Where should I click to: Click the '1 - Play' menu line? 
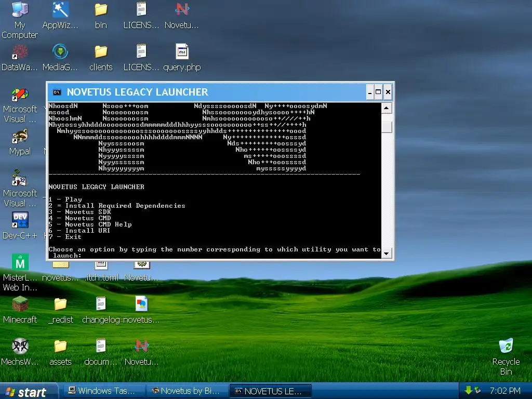tap(65, 199)
